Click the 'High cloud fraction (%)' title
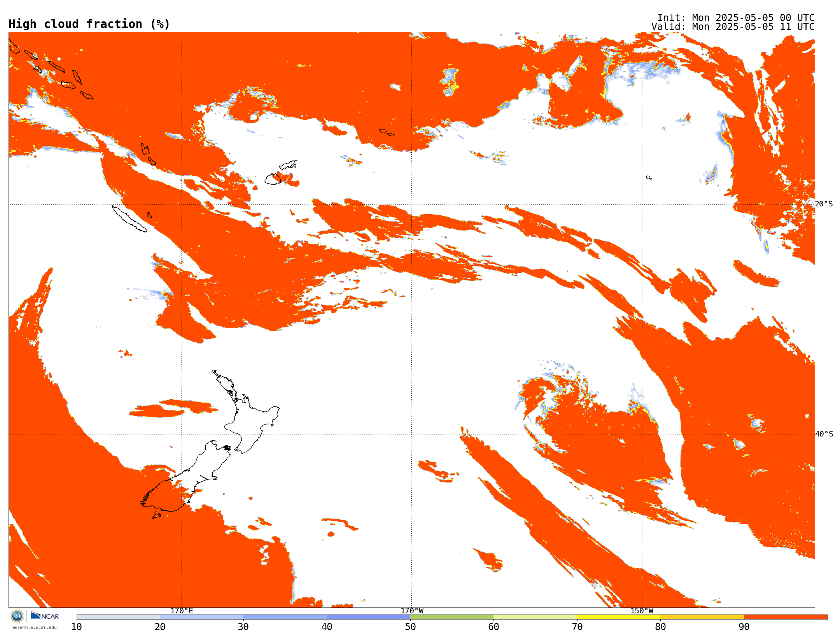 point(89,24)
